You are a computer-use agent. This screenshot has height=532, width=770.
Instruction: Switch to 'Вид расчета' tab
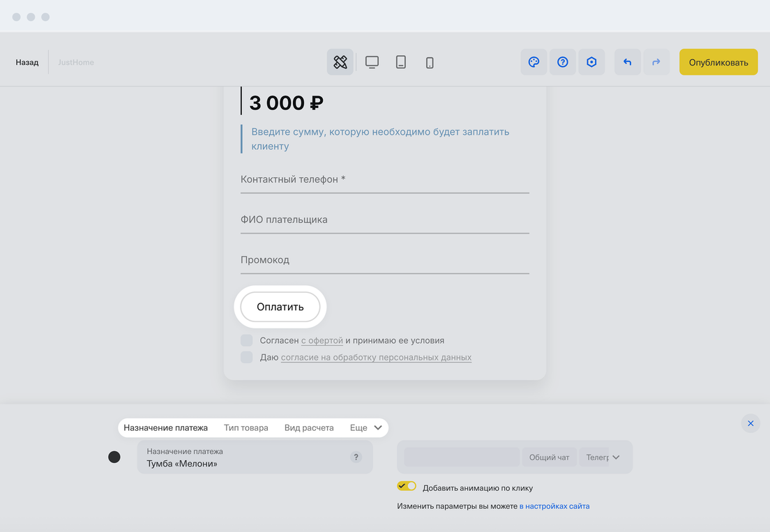point(309,427)
